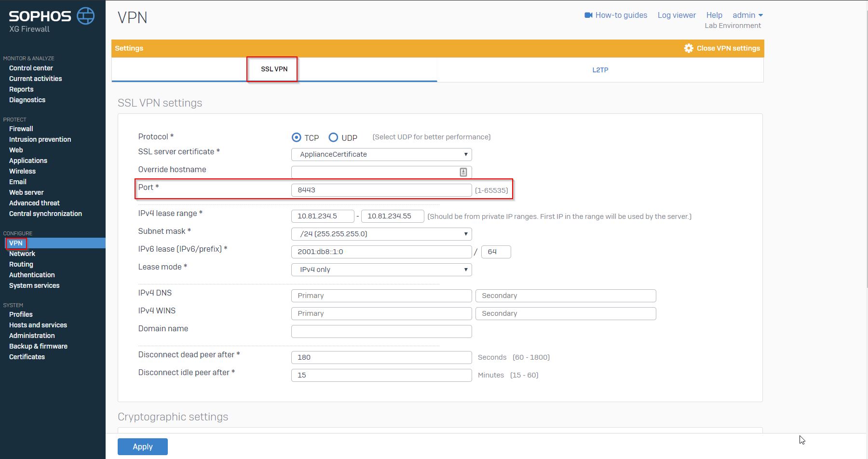
Task: Click the icon inside Override hostname field
Action: point(463,172)
